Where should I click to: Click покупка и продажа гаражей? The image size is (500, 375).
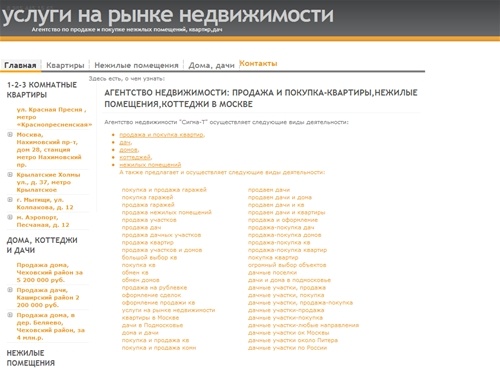pyautogui.click(x=164, y=190)
